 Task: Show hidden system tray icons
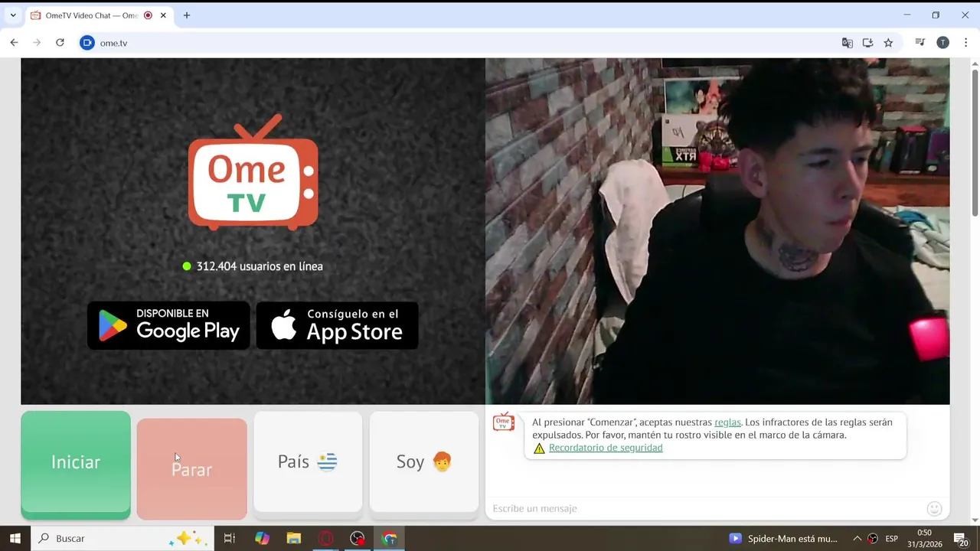coord(857,539)
